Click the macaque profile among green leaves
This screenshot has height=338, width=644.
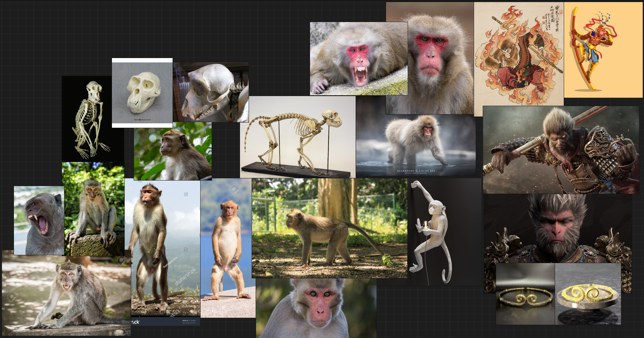[x=173, y=151]
